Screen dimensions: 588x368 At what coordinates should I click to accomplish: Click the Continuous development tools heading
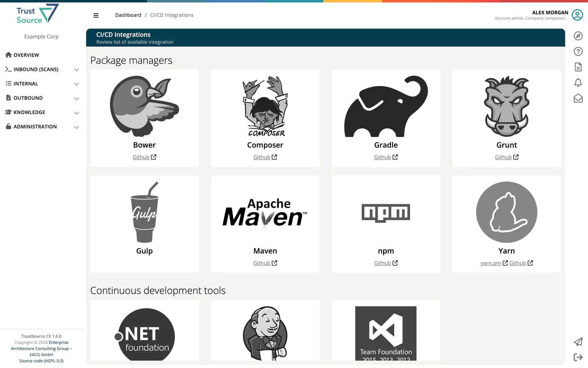coord(158,291)
